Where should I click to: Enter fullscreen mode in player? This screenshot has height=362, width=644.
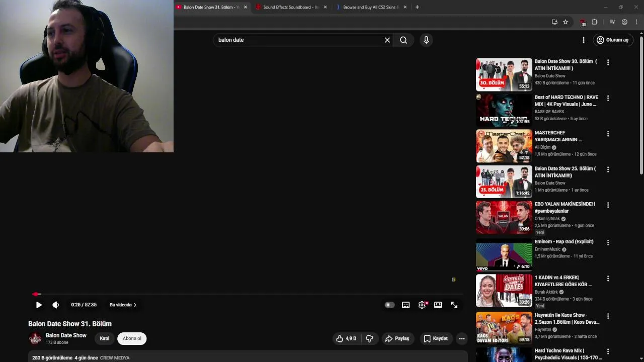[x=454, y=305]
